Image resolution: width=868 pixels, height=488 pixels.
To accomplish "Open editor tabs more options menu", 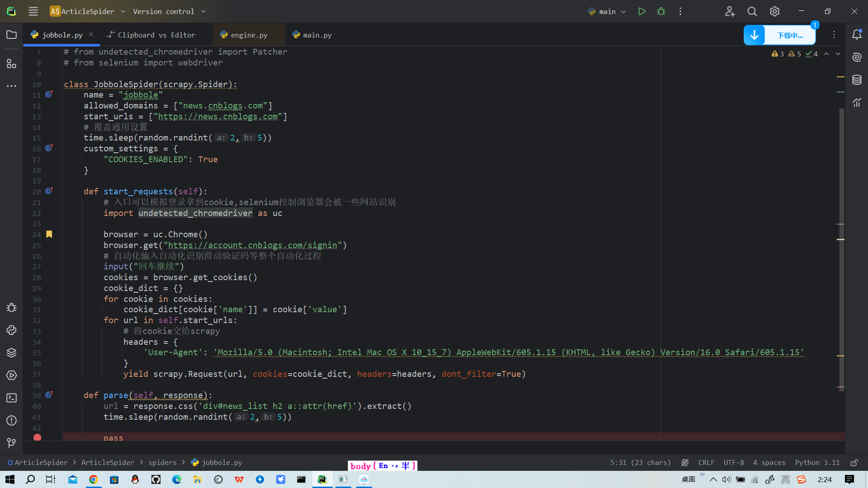I will [x=834, y=35].
